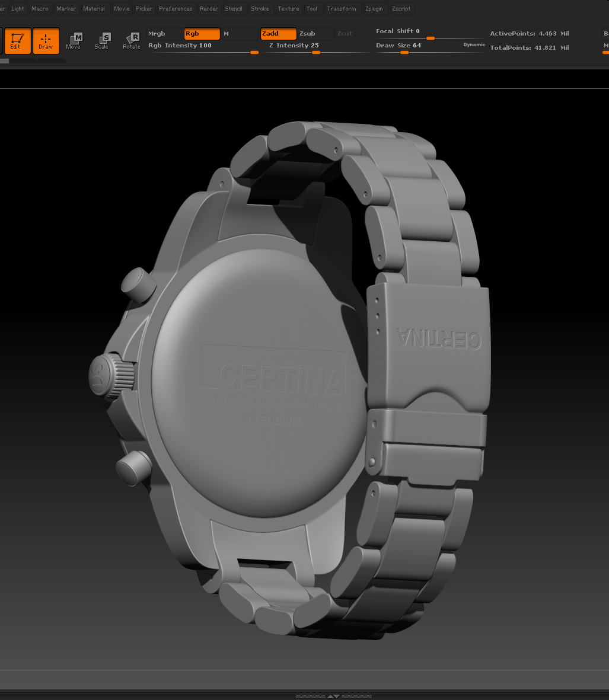
Task: Click the ActivePoints count readout
Action: click(x=529, y=33)
